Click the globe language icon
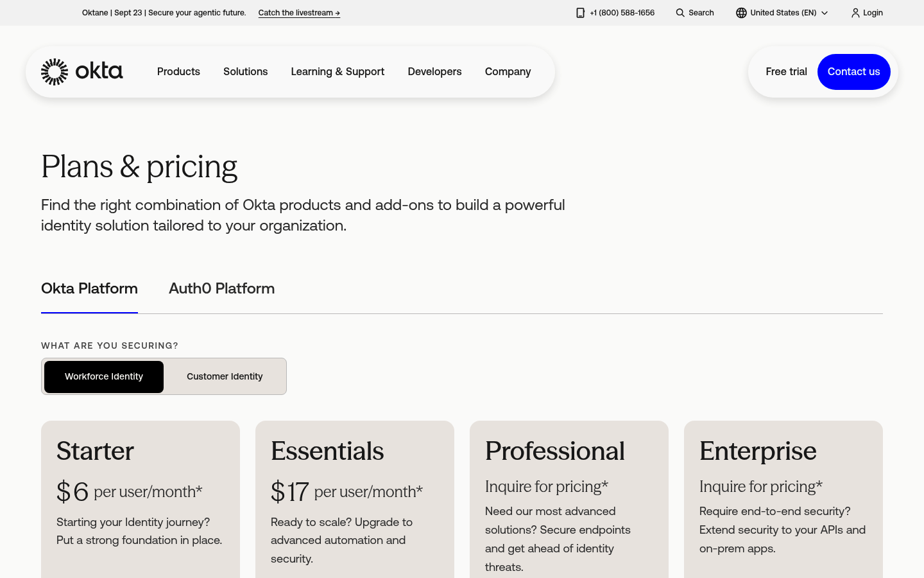This screenshot has width=924, height=578. (741, 13)
